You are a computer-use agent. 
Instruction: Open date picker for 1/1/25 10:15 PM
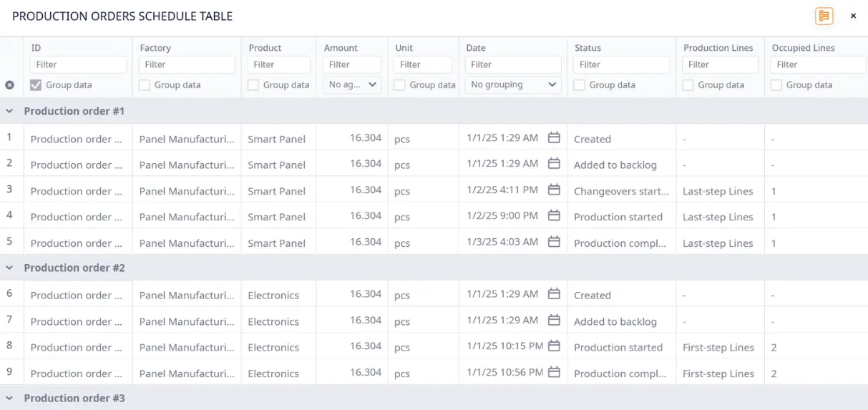tap(553, 346)
